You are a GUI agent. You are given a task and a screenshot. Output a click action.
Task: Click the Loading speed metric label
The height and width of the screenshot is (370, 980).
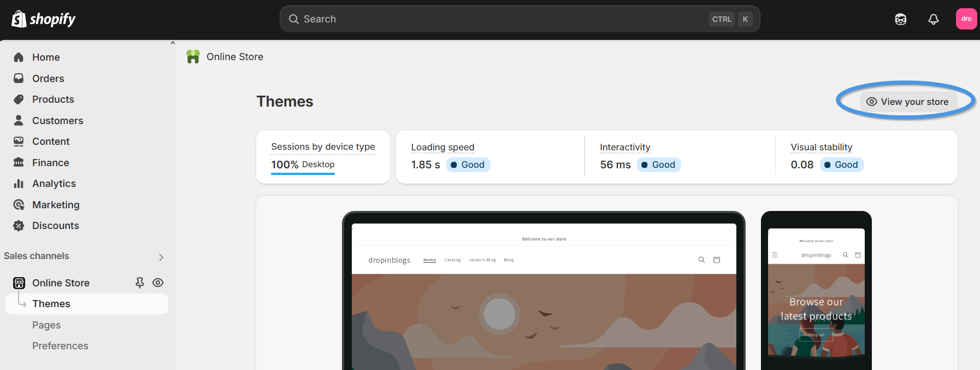pos(442,147)
